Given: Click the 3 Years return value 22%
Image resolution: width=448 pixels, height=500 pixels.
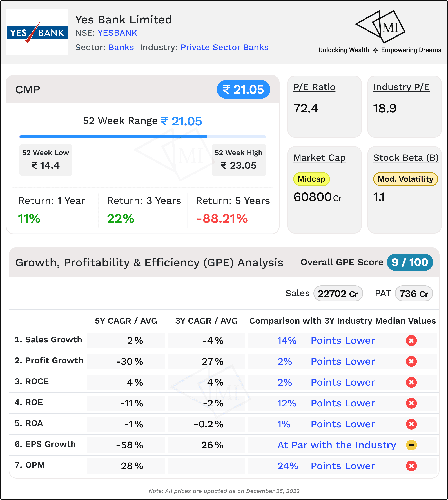Looking at the screenshot, I should pyautogui.click(x=121, y=219).
